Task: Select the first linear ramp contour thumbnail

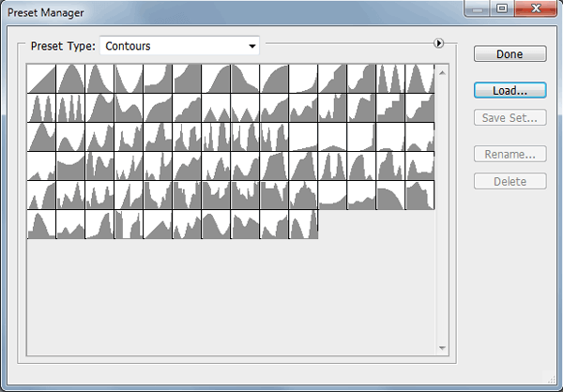Action: coord(42,79)
